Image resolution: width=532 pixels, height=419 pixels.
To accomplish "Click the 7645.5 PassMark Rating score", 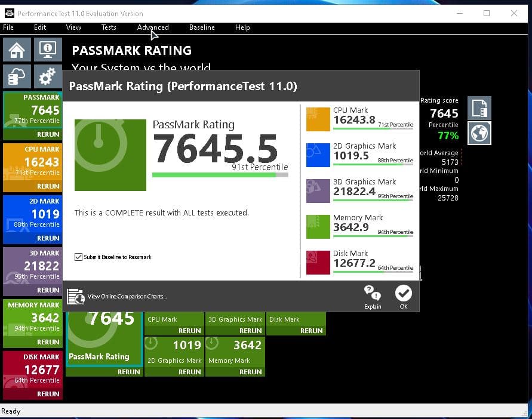I will [215, 148].
